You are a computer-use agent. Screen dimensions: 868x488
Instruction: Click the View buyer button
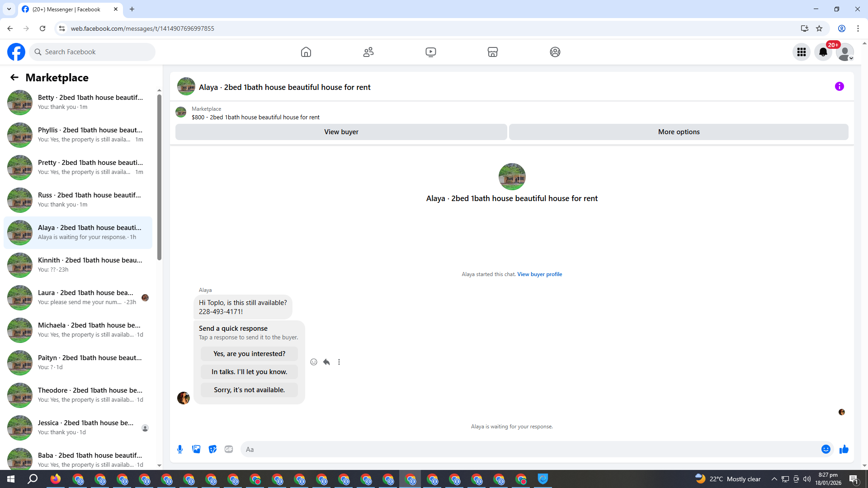point(341,132)
